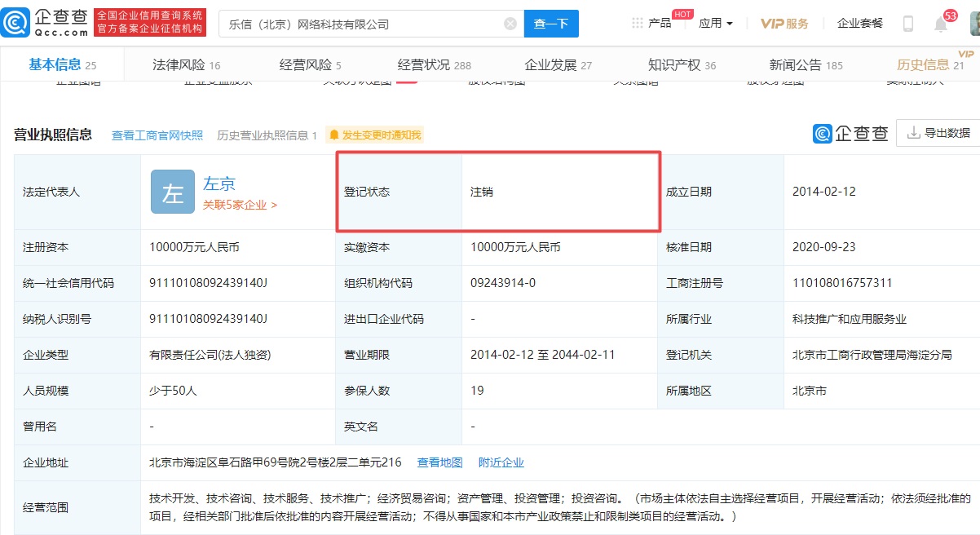Screen dimensions: 980x535
Task: Open 查看工商官网快照 link
Action: [157, 135]
